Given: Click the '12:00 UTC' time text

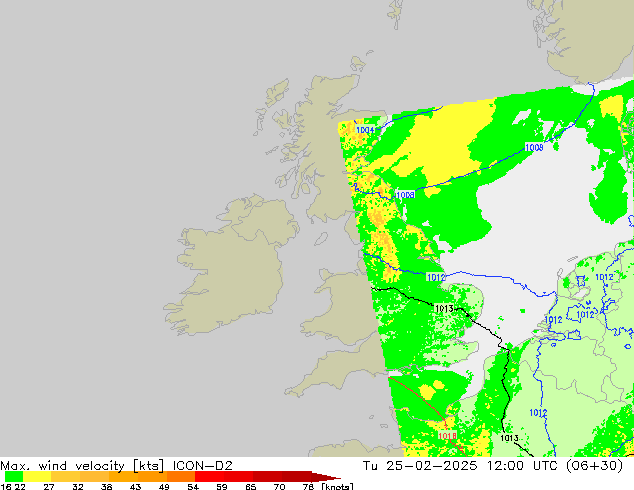Looking at the screenshot, I should click(x=522, y=466).
